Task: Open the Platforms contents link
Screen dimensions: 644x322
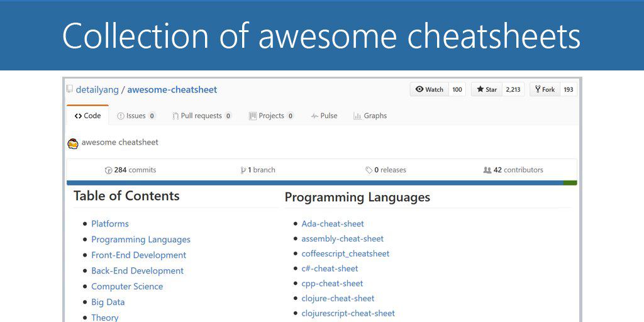Action: [x=109, y=224]
